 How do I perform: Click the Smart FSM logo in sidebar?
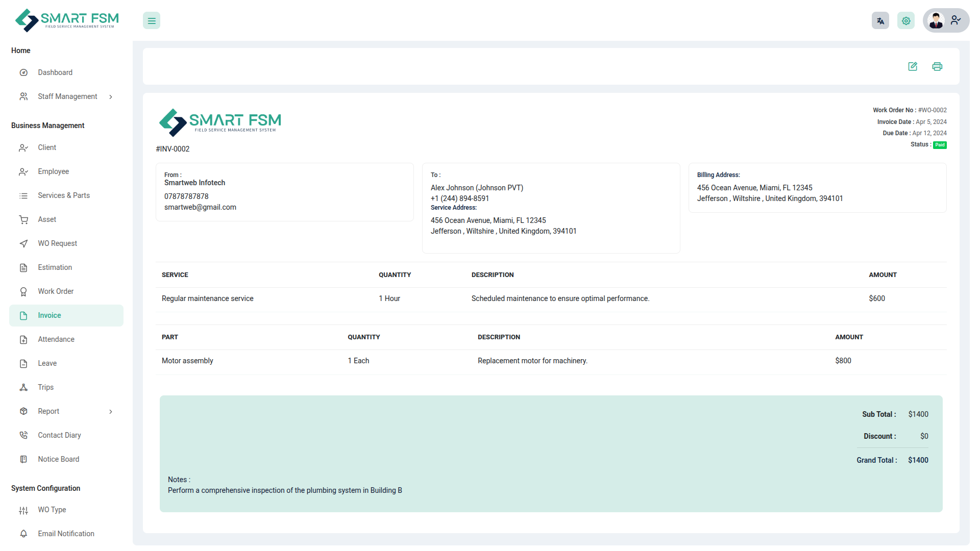coord(67,20)
